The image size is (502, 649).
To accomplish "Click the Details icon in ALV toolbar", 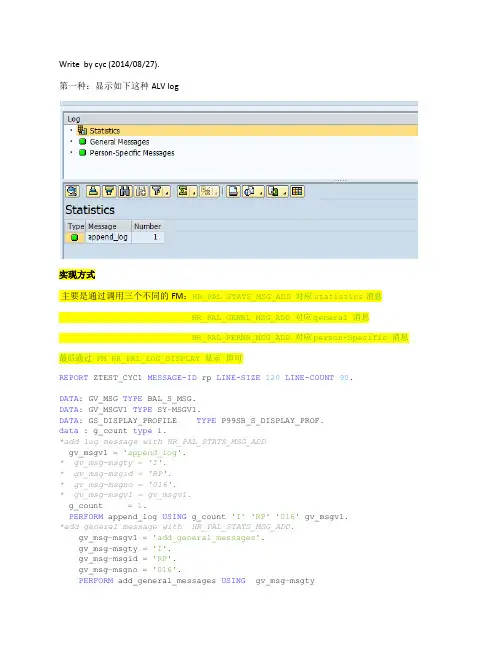I will 72,191.
